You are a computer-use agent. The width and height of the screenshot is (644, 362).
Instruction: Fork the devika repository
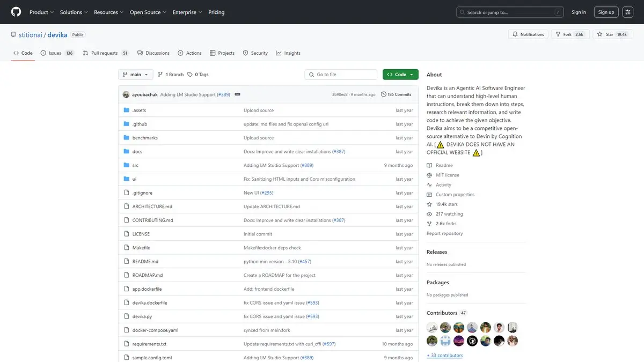(x=570, y=34)
